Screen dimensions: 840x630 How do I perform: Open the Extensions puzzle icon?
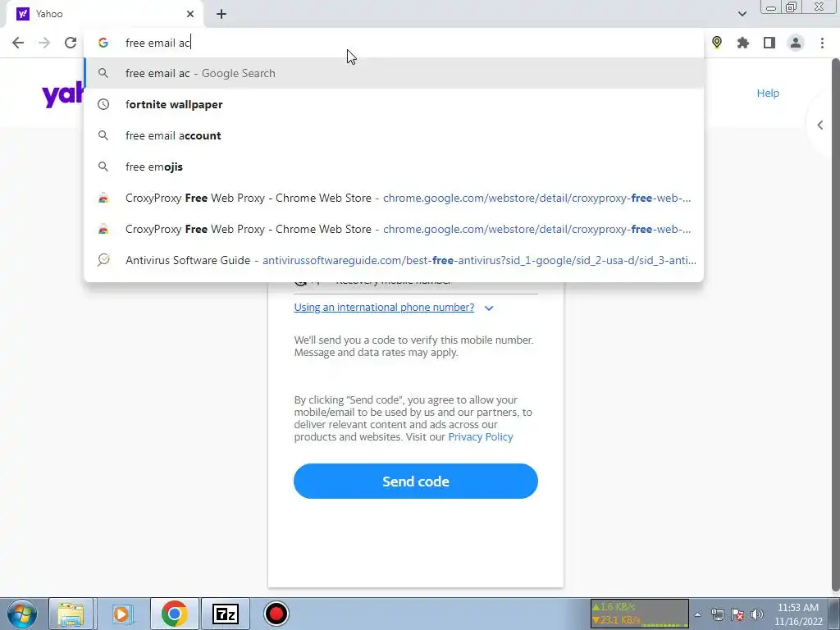point(743,43)
